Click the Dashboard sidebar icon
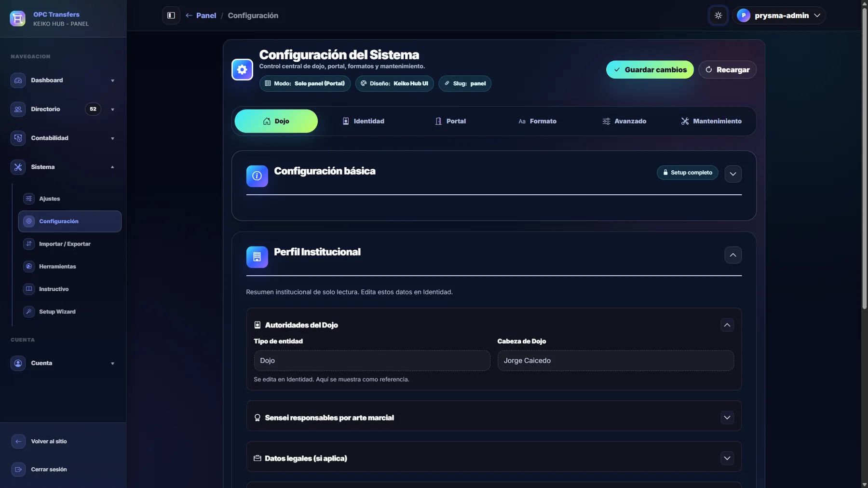The height and width of the screenshot is (488, 868). pyautogui.click(x=18, y=81)
